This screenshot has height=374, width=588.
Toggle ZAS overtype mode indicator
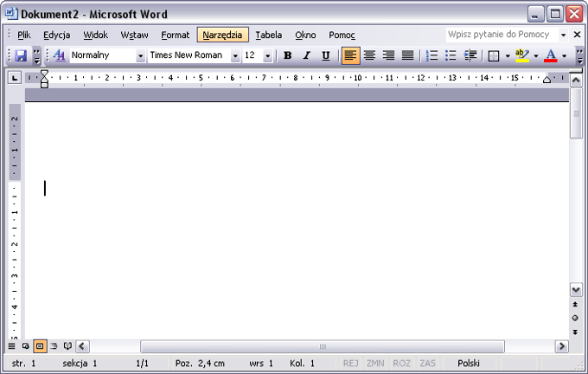[427, 364]
